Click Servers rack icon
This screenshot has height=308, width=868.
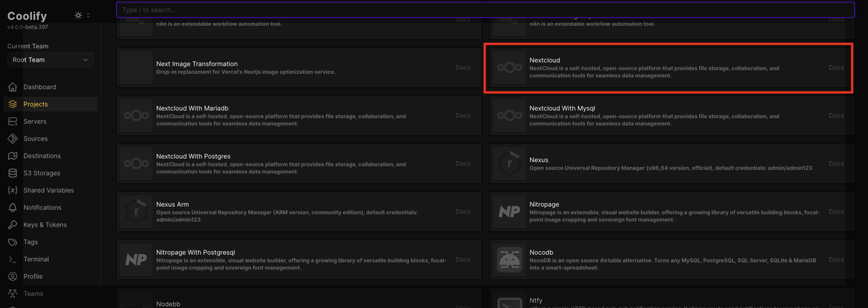[x=12, y=121]
